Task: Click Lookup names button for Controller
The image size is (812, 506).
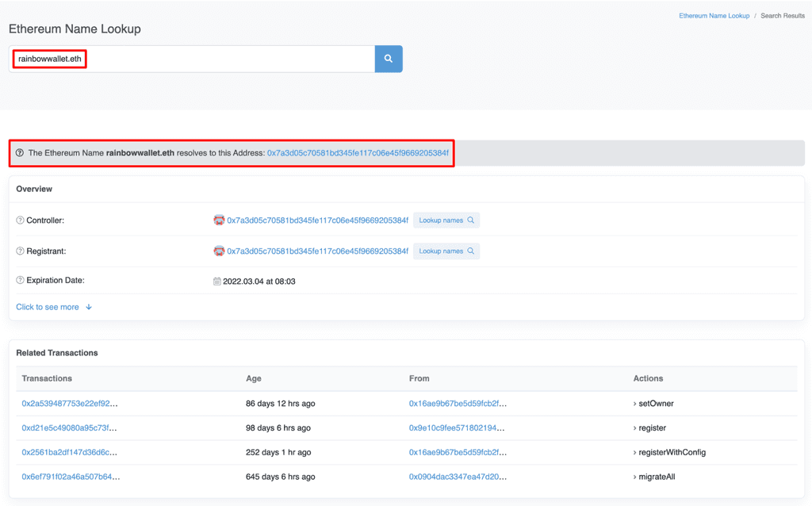Action: click(x=446, y=220)
